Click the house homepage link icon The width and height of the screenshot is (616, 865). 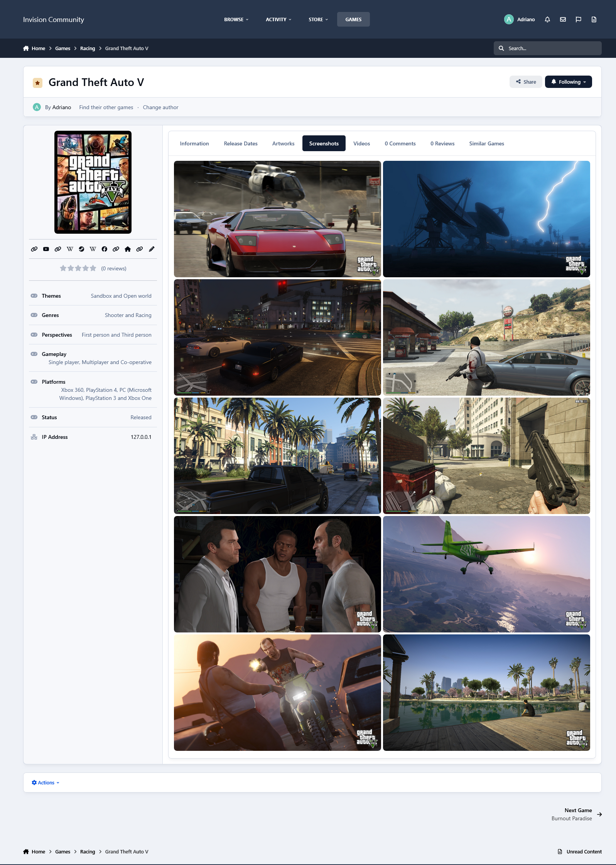coord(128,249)
